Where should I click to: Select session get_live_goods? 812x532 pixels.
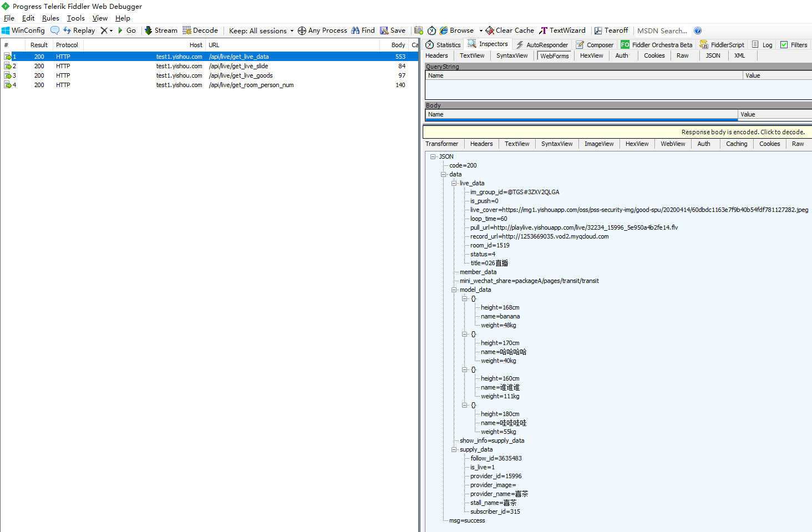coord(209,75)
